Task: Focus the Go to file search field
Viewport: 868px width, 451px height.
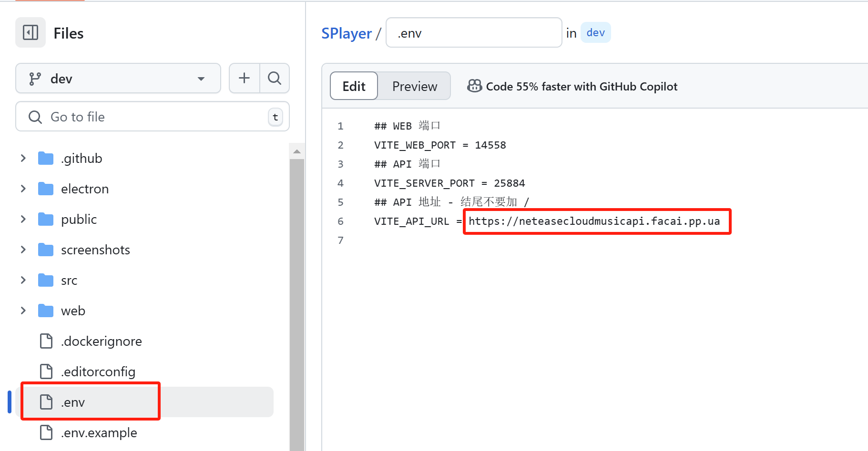Action: pos(153,117)
